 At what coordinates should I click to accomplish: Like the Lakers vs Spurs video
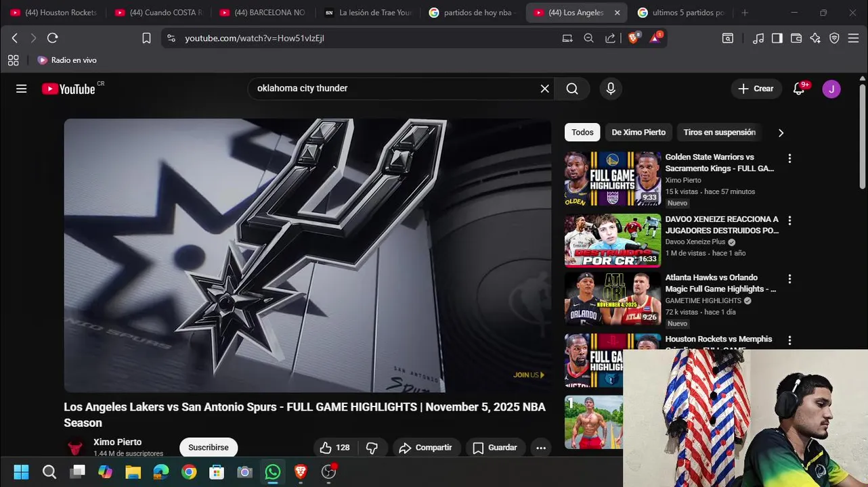tap(334, 448)
